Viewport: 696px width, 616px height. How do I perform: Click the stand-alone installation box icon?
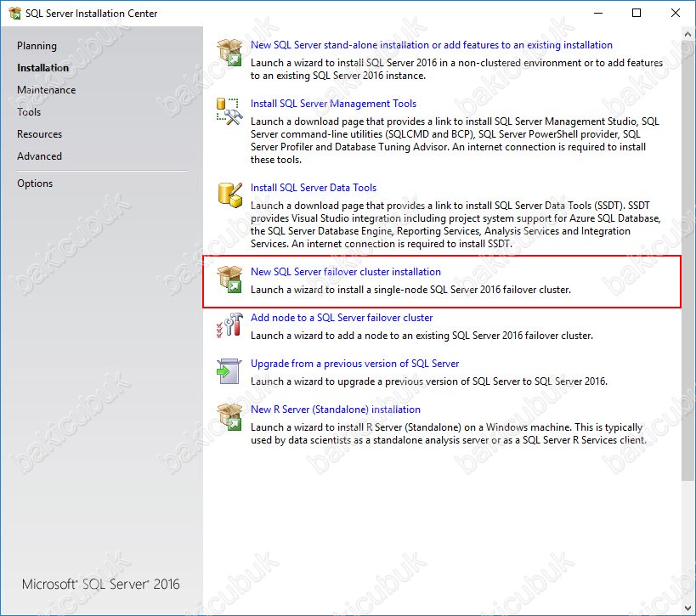tap(229, 53)
